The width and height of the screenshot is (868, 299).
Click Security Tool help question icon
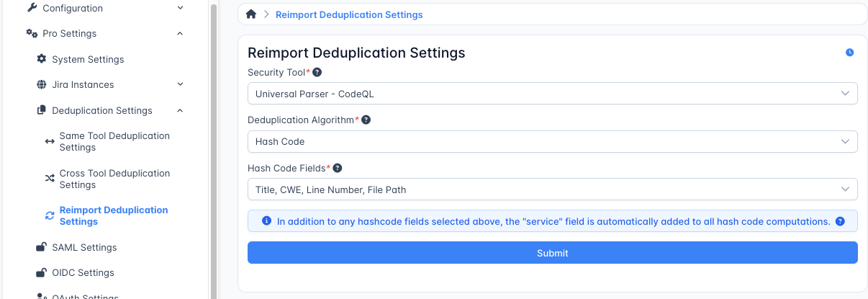click(x=317, y=73)
